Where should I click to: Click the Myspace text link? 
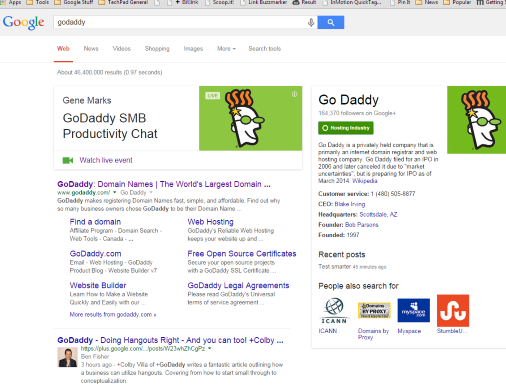[x=409, y=331]
